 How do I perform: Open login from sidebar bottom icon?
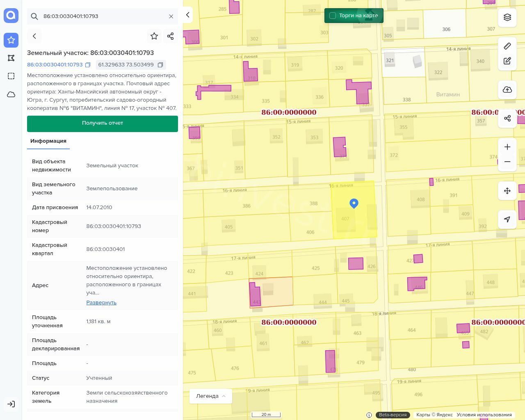pos(11,404)
